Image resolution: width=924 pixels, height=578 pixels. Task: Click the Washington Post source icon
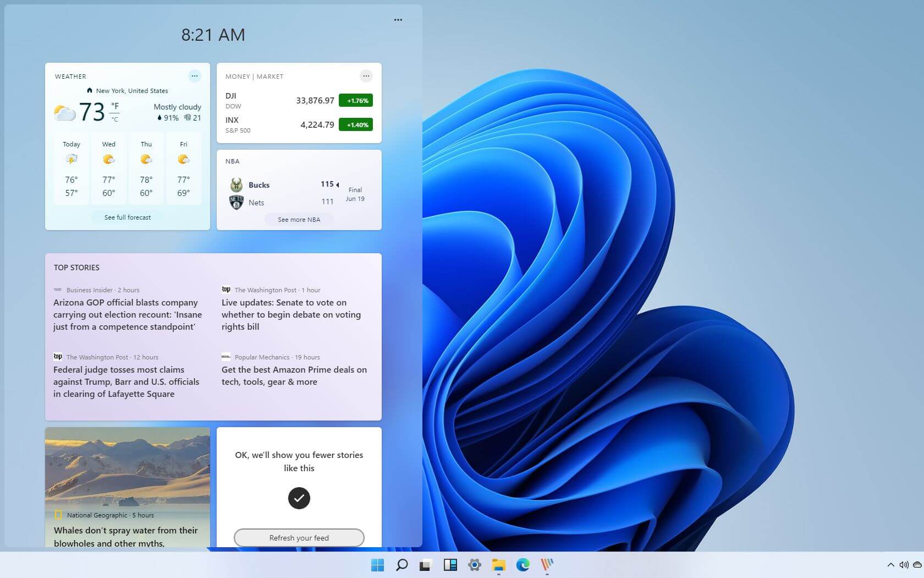227,289
